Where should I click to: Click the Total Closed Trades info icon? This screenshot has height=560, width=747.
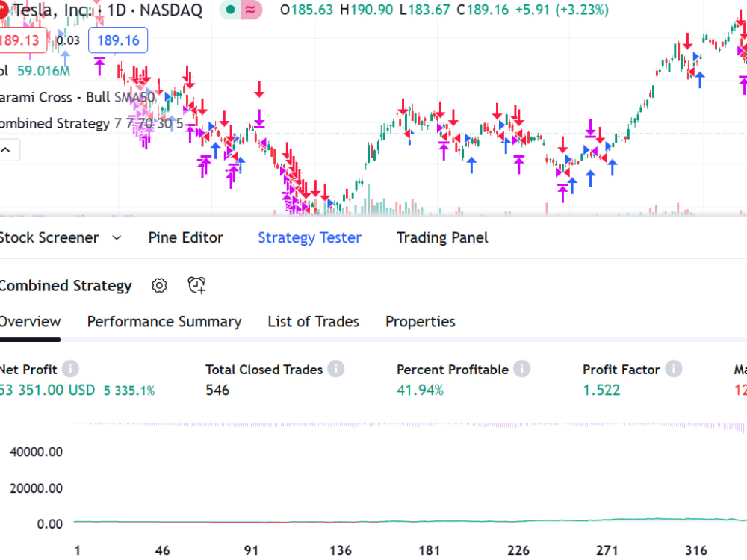click(x=336, y=368)
